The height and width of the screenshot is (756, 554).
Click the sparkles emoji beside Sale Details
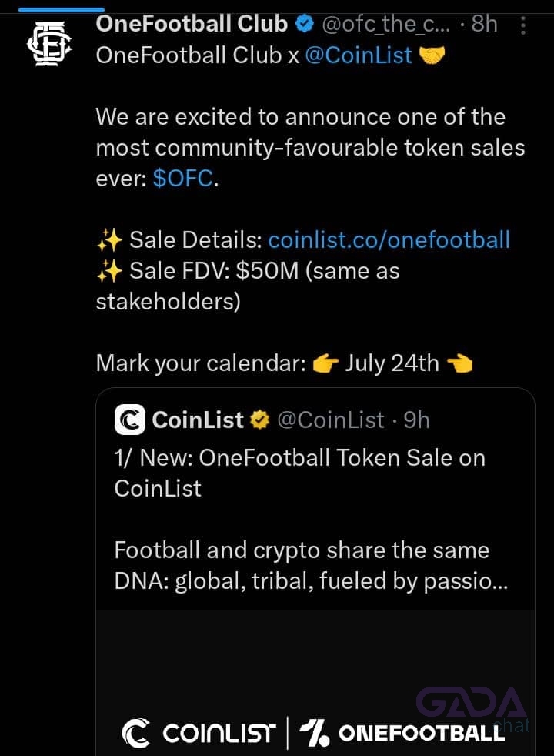tap(109, 240)
